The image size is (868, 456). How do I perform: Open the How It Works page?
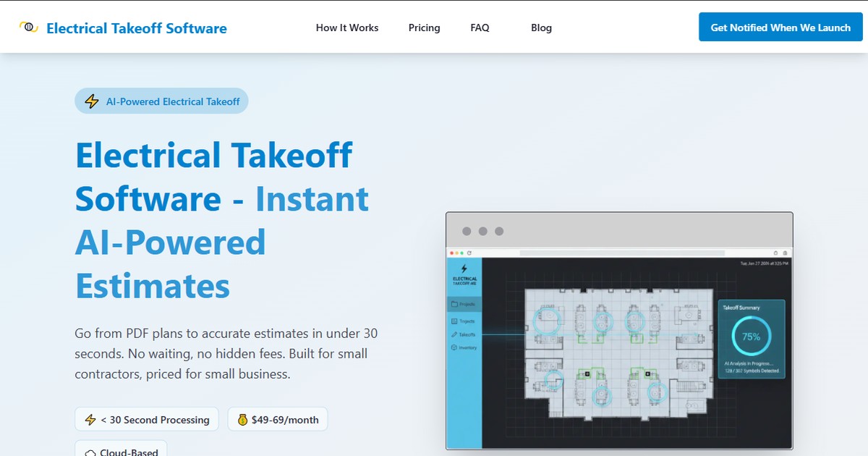(347, 28)
